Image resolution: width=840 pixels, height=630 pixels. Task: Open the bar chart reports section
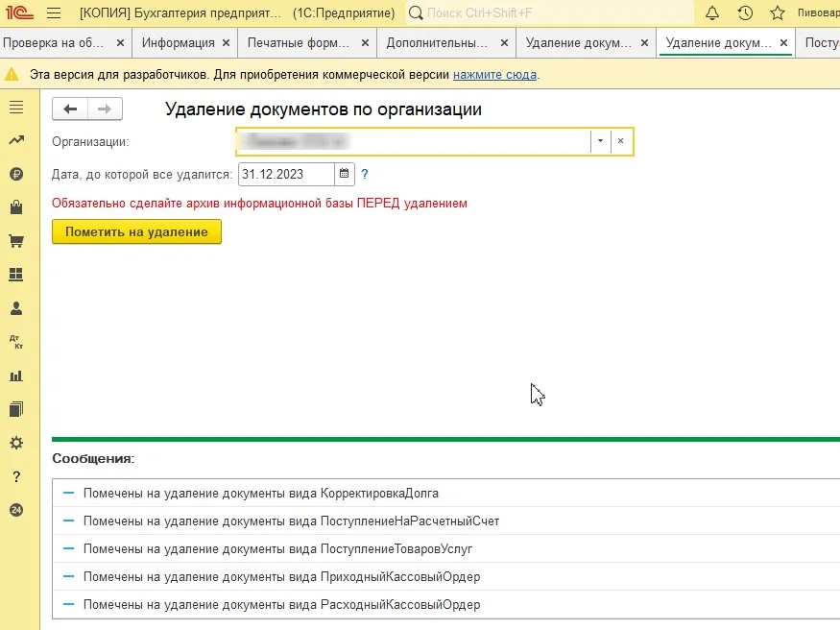[x=16, y=376]
